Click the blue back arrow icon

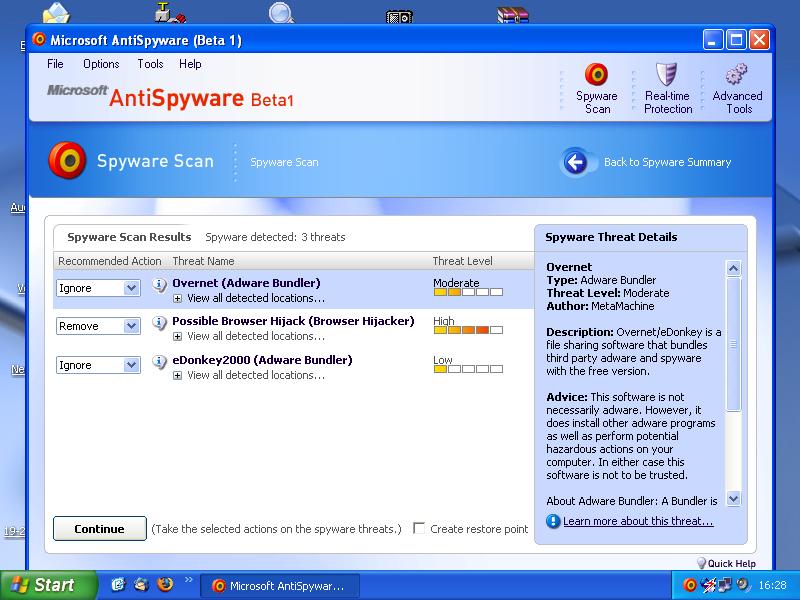click(x=575, y=163)
